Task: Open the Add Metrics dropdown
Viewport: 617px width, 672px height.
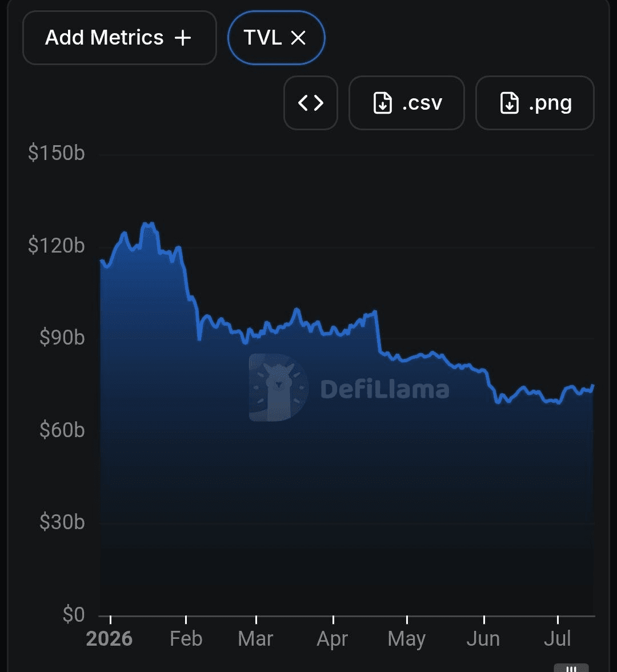Action: 119,38
